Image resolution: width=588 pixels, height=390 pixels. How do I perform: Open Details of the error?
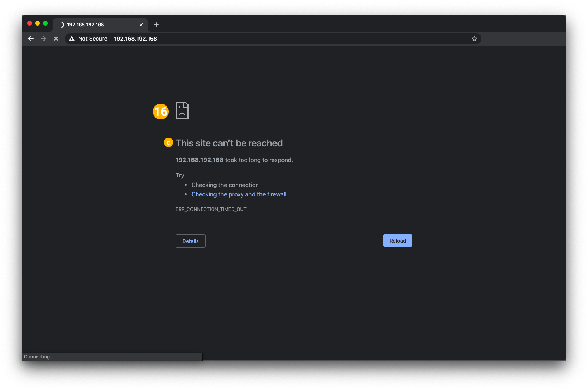[x=191, y=241]
